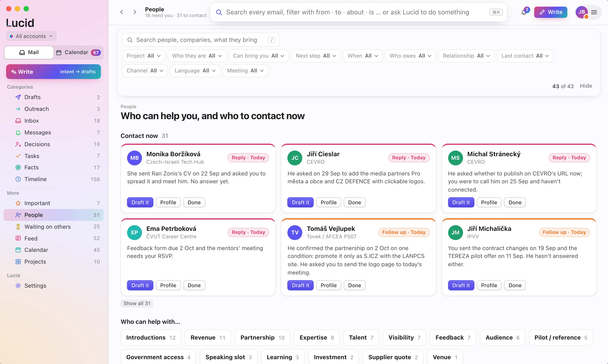Image resolution: width=608 pixels, height=364 pixels.
Task: Open Profile for Jiří Cieslar
Action: 328,202
